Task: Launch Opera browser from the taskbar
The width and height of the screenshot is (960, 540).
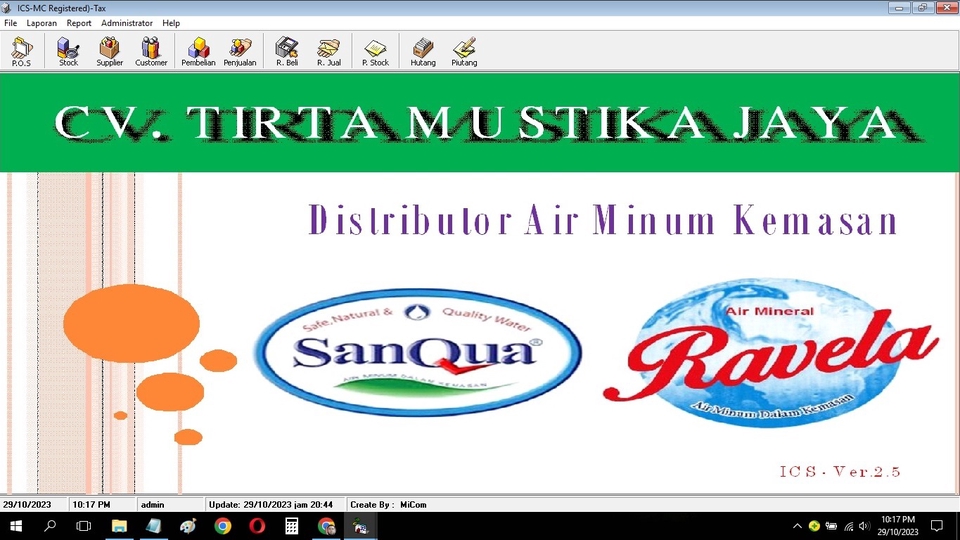Action: point(257,526)
